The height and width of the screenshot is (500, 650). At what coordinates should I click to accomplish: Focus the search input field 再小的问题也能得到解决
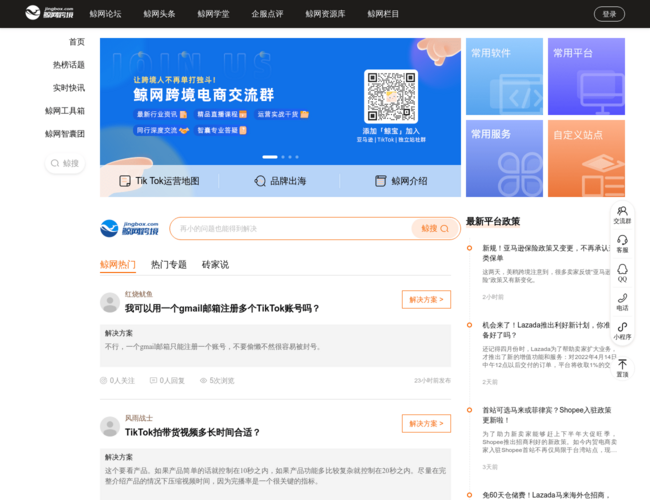coord(290,228)
